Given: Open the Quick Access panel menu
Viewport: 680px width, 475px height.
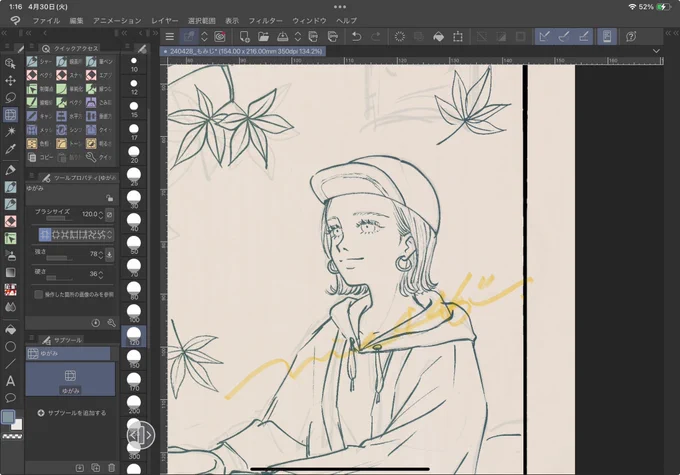Looking at the screenshot, I should click(x=32, y=46).
